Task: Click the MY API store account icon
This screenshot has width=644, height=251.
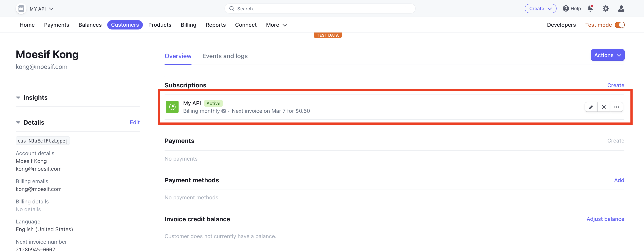Action: 21,9
